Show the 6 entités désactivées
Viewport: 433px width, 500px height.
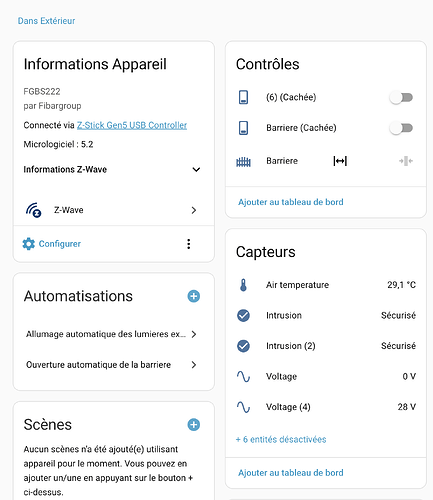pos(281,439)
